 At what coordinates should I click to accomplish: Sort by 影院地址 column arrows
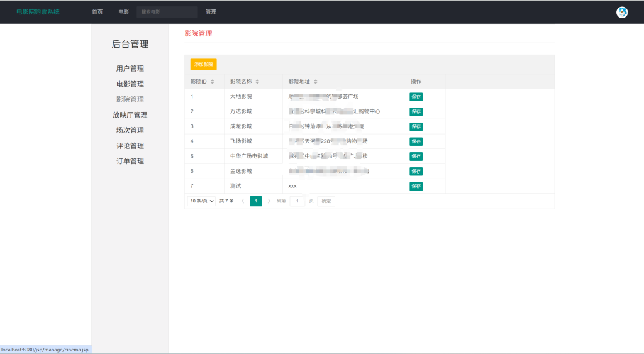click(x=316, y=82)
